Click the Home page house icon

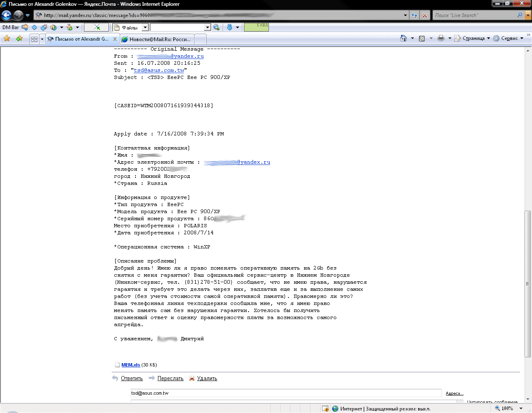pos(403,38)
